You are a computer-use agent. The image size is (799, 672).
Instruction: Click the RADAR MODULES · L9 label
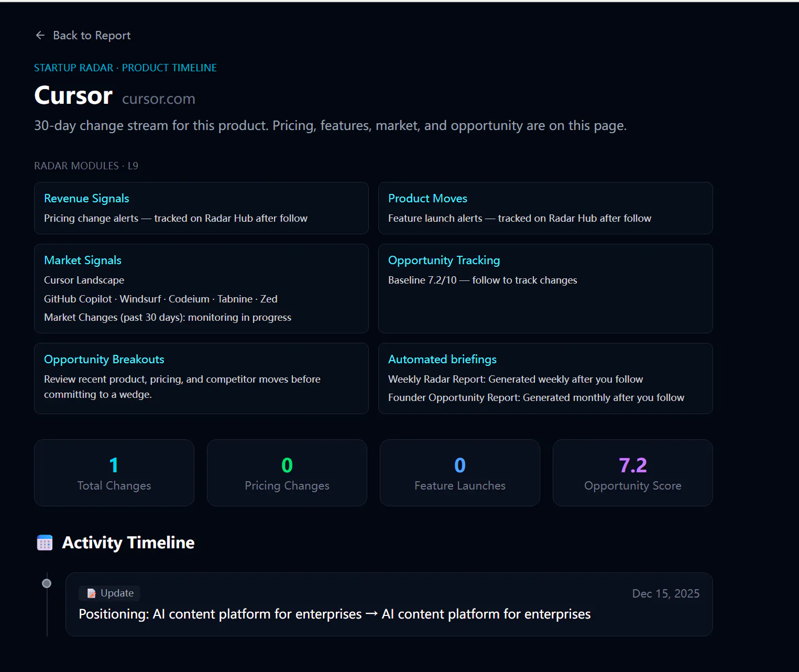(x=86, y=166)
